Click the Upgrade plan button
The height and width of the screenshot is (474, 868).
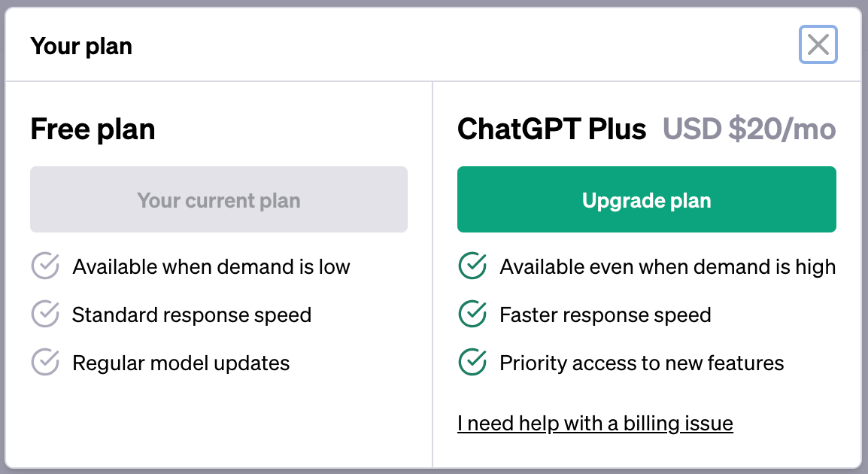coord(646,199)
